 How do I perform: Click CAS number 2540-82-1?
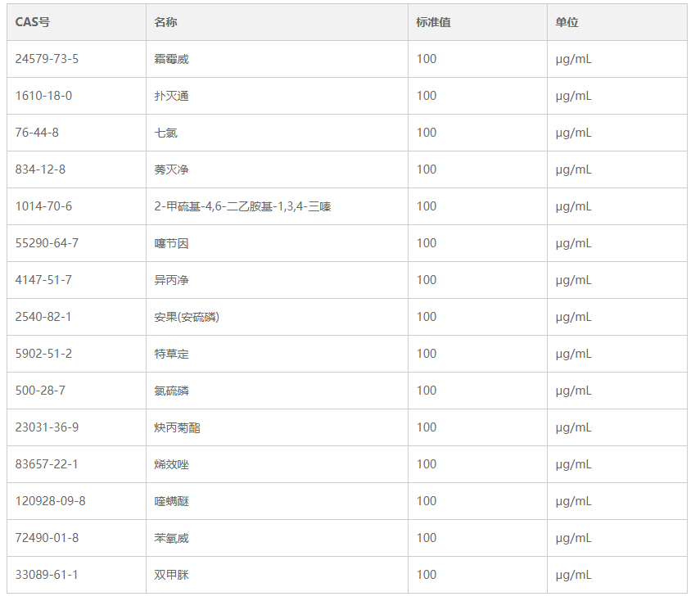[43, 317]
